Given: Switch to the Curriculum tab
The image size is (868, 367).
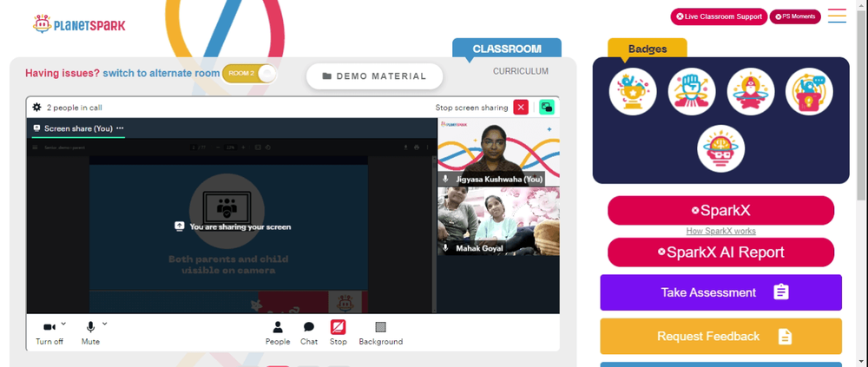Looking at the screenshot, I should tap(521, 71).
